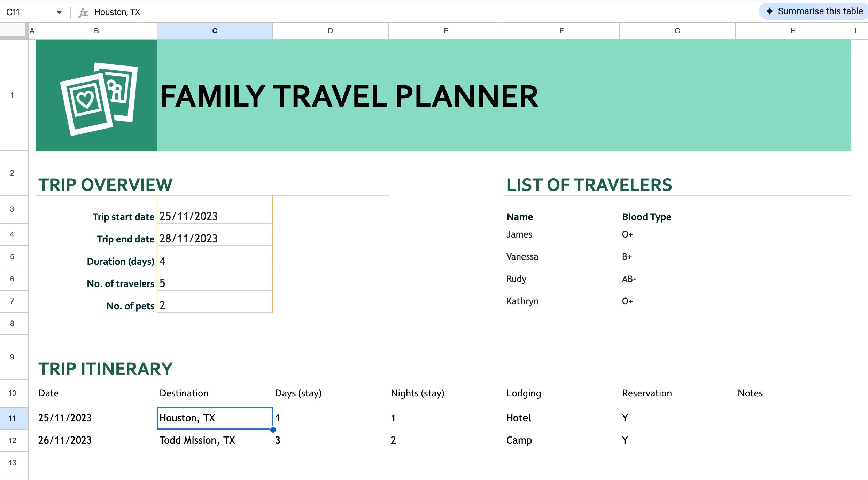This screenshot has height=480, width=868.
Task: Click the No. of travelers label
Action: click(x=121, y=284)
